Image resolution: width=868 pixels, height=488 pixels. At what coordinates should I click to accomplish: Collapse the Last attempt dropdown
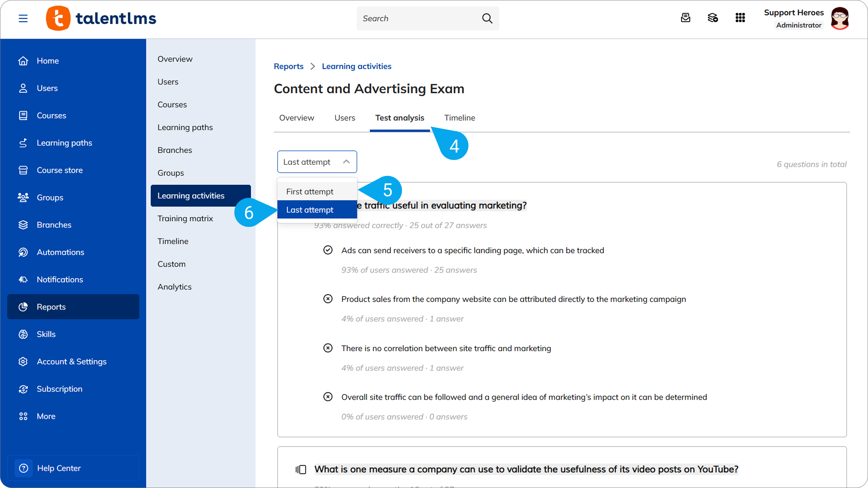point(317,162)
